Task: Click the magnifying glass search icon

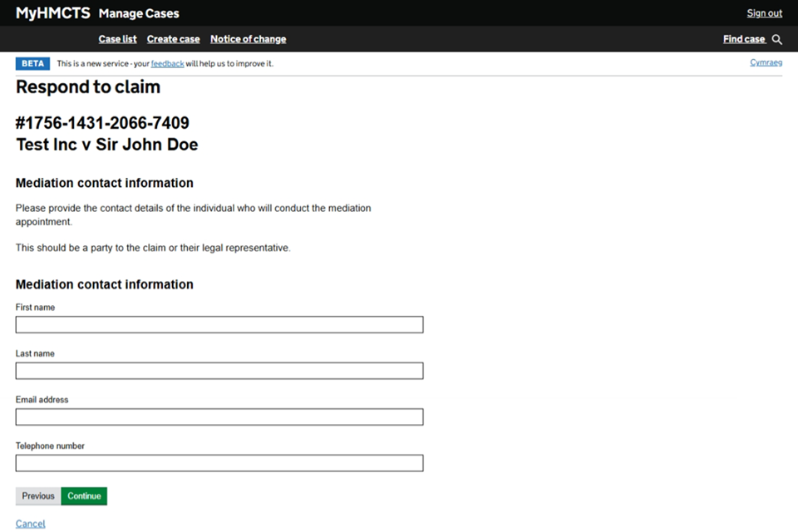Action: [x=777, y=39]
